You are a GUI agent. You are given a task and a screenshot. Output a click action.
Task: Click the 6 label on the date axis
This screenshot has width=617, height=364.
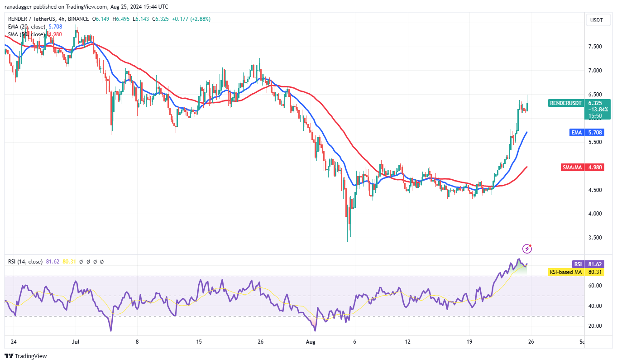point(354,342)
